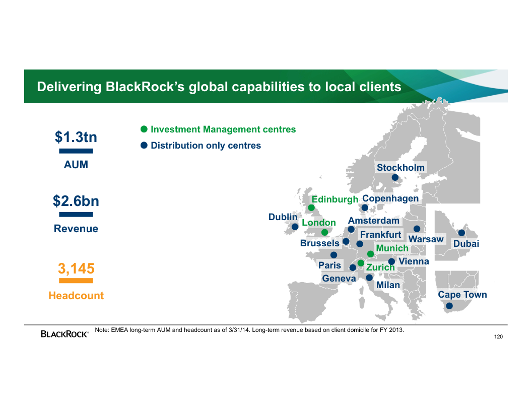This screenshot has width=532, height=411.
Task: Select the Dubai location dot
Action: [461, 233]
